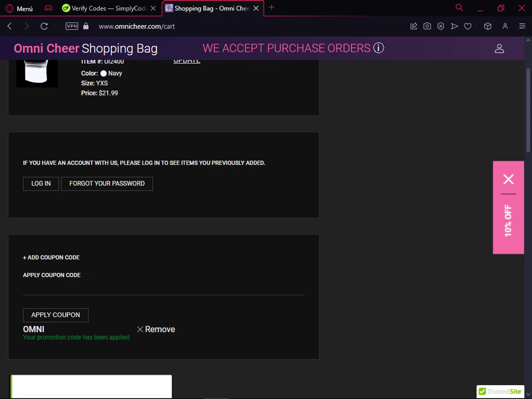
Task: Open the site account user icon
Action: pyautogui.click(x=499, y=48)
